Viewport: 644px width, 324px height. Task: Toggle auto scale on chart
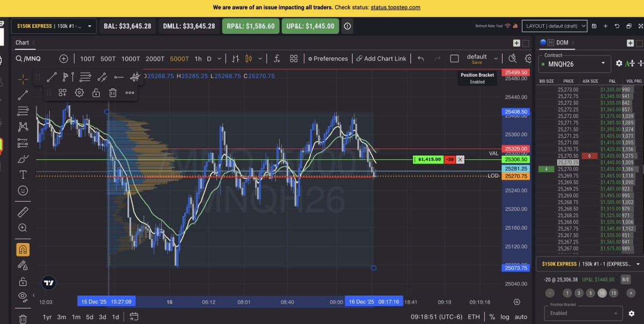click(x=521, y=317)
